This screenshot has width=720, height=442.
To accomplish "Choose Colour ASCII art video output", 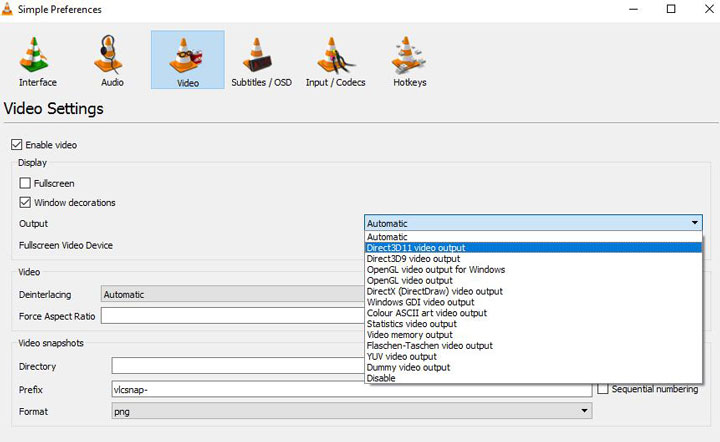I will 533,313.
